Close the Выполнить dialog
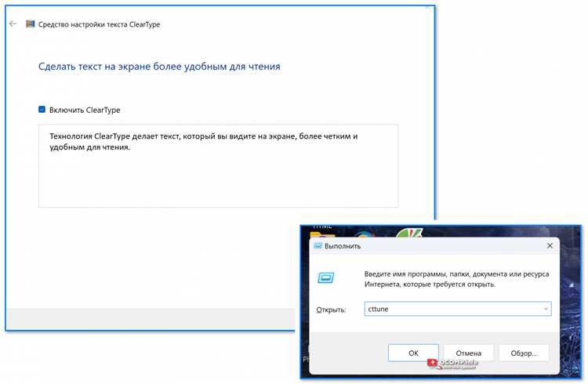 pyautogui.click(x=550, y=245)
